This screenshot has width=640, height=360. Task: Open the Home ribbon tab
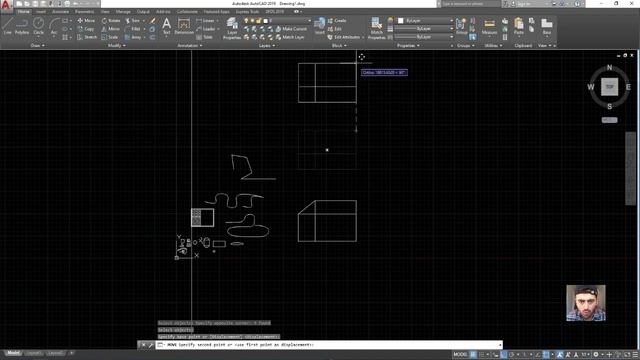(23, 12)
